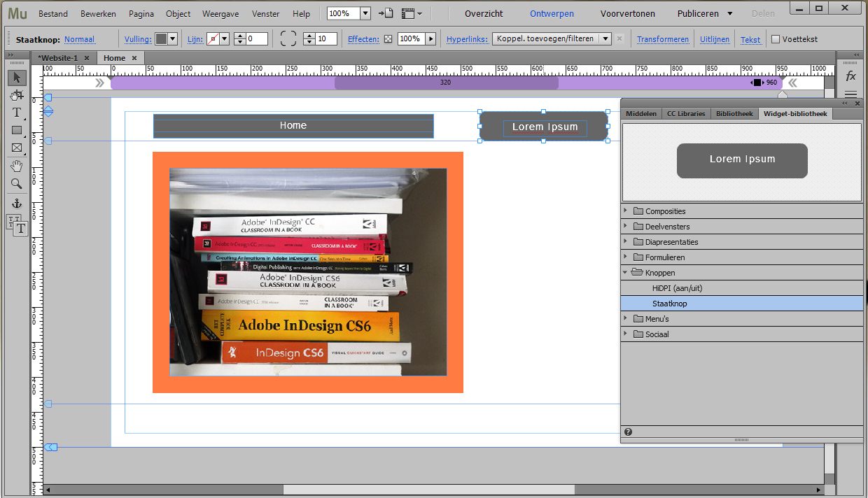Image resolution: width=868 pixels, height=498 pixels.
Task: Open the zoom percentage dropdown
Action: [365, 13]
